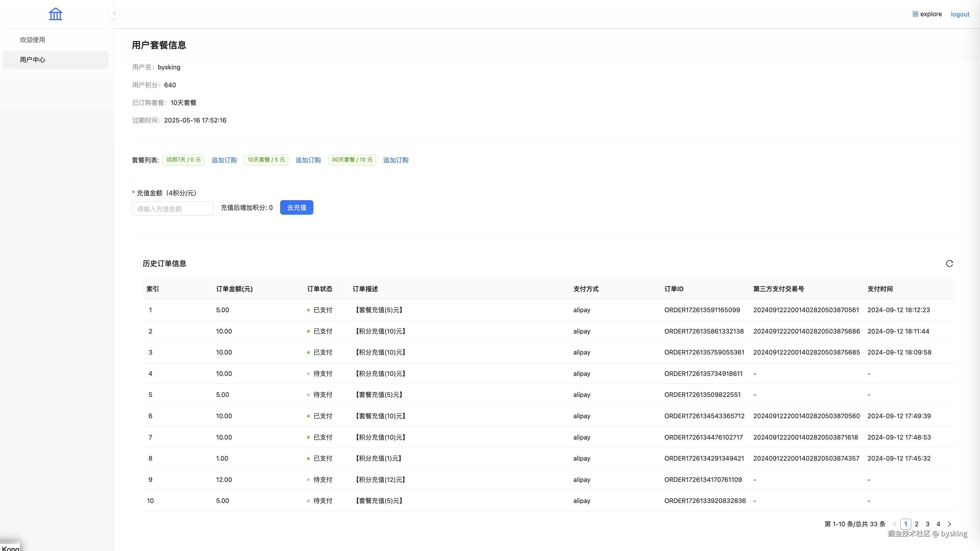Image resolution: width=980 pixels, height=551 pixels.
Task: Select the 试用7天/0元 package tag
Action: pos(184,160)
